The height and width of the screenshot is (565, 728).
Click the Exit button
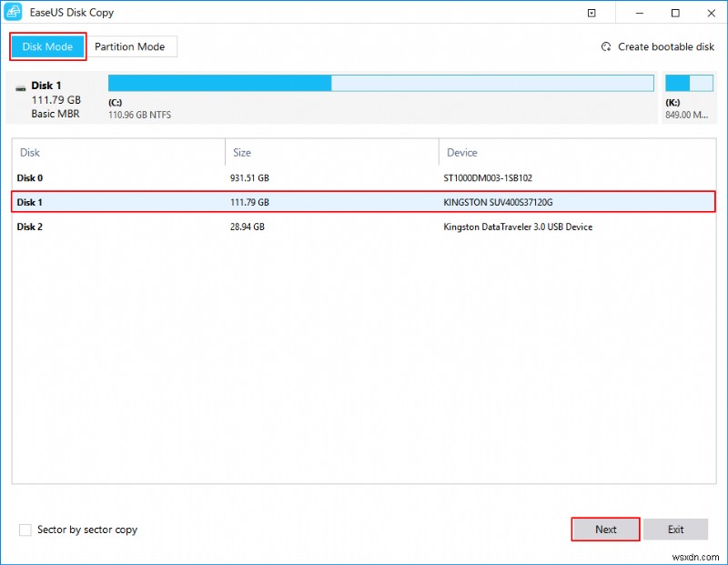coord(675,529)
